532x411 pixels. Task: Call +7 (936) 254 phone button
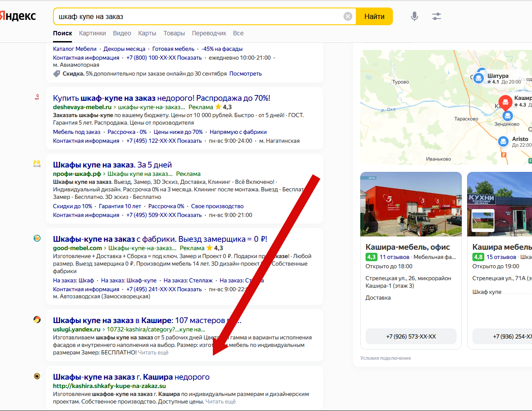tap(502, 336)
